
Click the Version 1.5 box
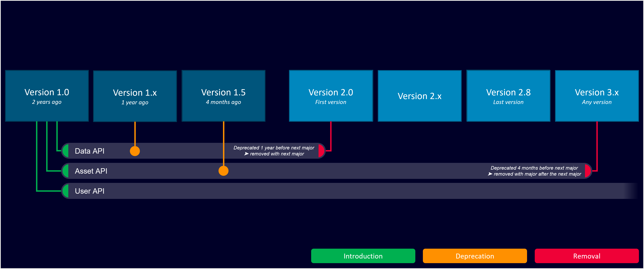pos(223,96)
